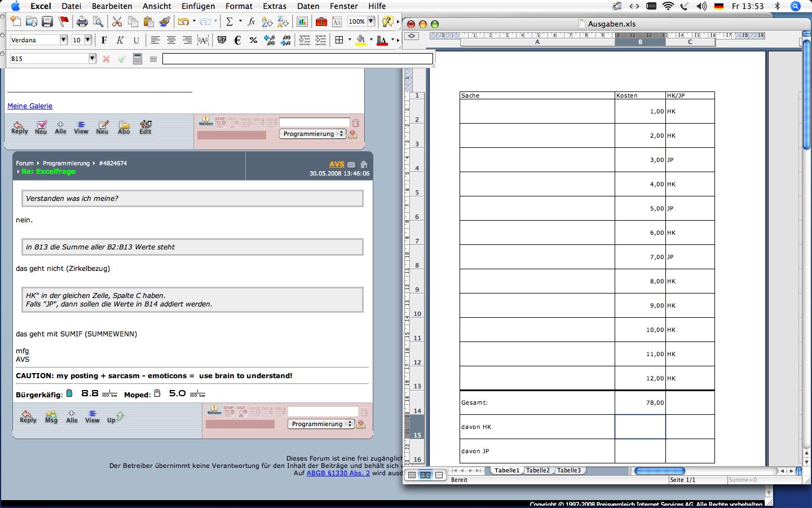
Task: Open the AutoSum dropdown arrow
Action: [x=240, y=21]
